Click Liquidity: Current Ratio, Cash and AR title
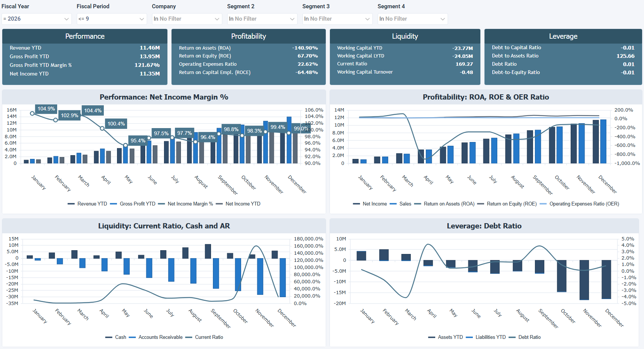The height and width of the screenshot is (349, 644). (x=164, y=226)
